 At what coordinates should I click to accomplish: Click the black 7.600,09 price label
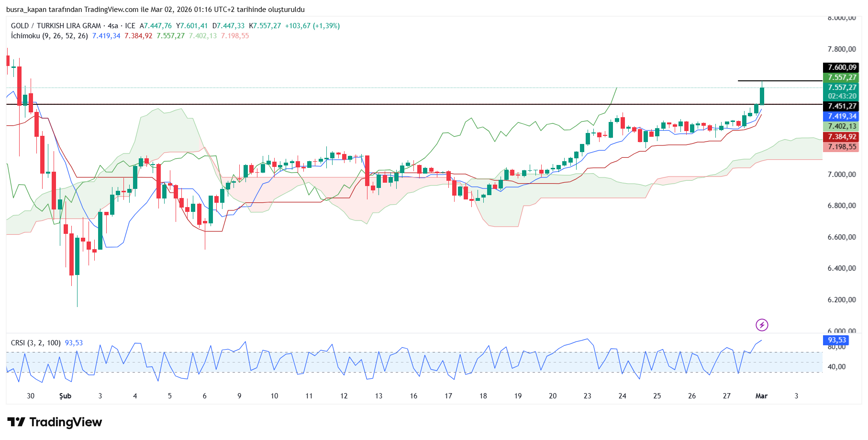pos(842,67)
